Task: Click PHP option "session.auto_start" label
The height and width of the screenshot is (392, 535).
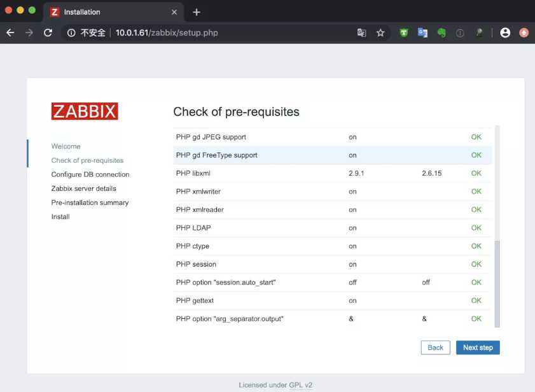Action: click(226, 283)
